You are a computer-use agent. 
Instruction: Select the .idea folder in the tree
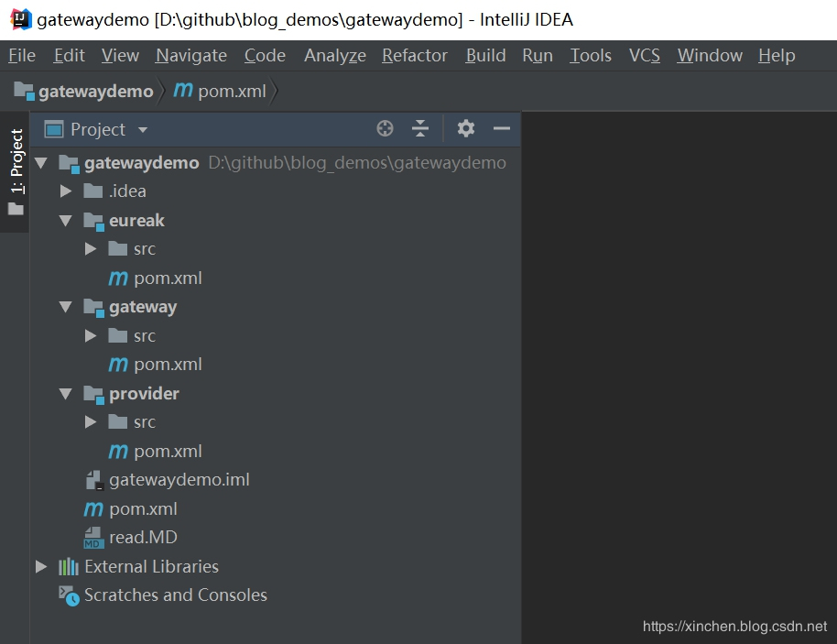click(x=128, y=191)
